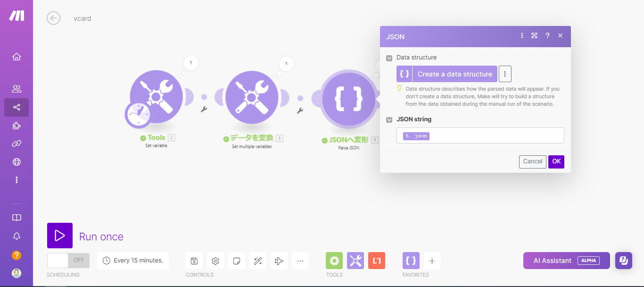This screenshot has width=644, height=287.
Task: Toggle the JSON string map checkbox
Action: point(389,119)
